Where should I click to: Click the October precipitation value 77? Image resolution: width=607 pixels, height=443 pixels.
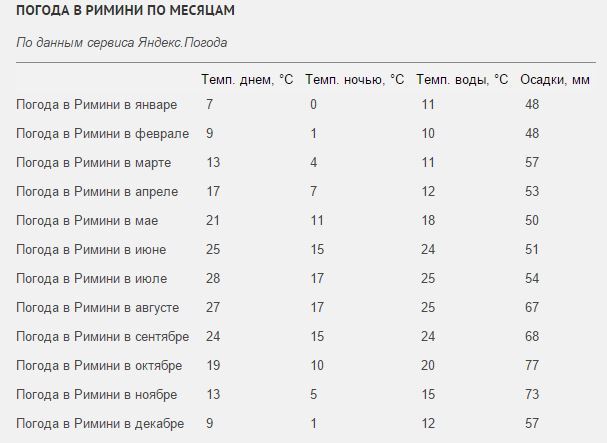point(531,365)
